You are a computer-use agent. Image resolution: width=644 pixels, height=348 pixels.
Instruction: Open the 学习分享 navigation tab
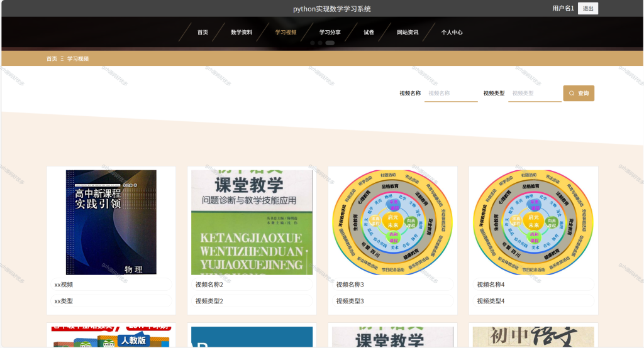coord(330,33)
